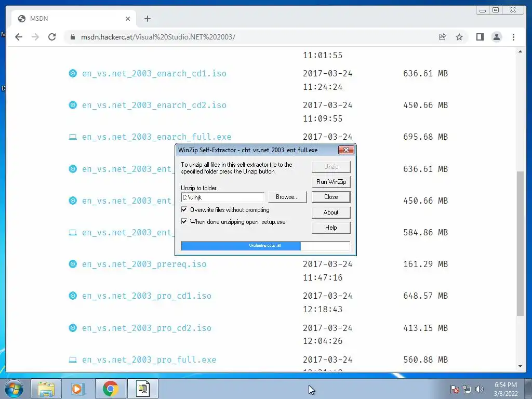532x399 pixels.
Task: Open the Chrome side panel icon
Action: [x=480, y=37]
